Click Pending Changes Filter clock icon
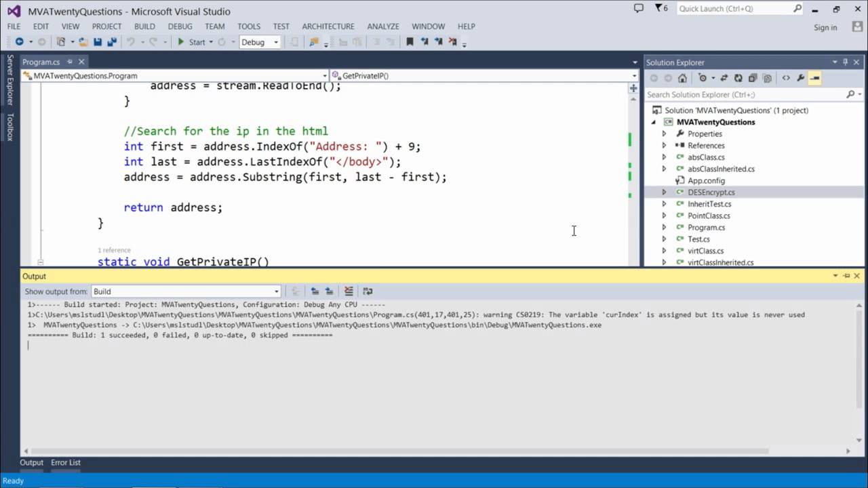This screenshot has height=488, width=868. click(x=703, y=78)
